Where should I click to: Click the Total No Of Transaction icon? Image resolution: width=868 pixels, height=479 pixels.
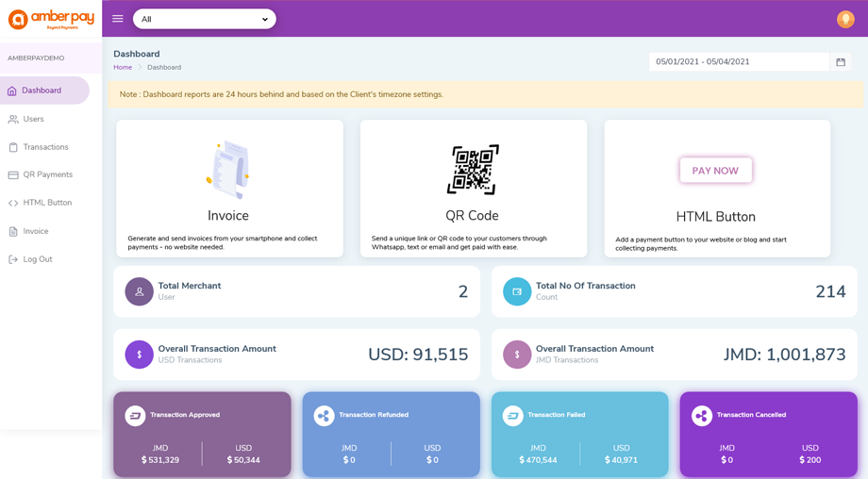[517, 291]
